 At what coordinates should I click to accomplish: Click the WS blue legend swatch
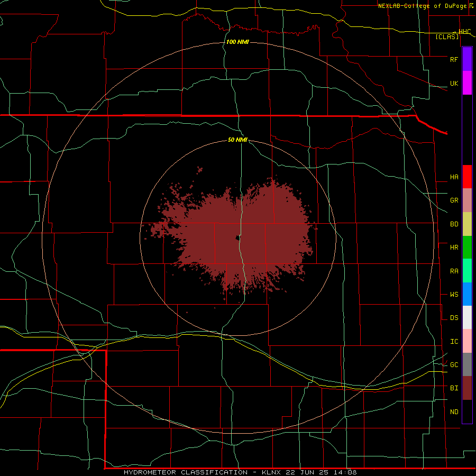coord(467,294)
